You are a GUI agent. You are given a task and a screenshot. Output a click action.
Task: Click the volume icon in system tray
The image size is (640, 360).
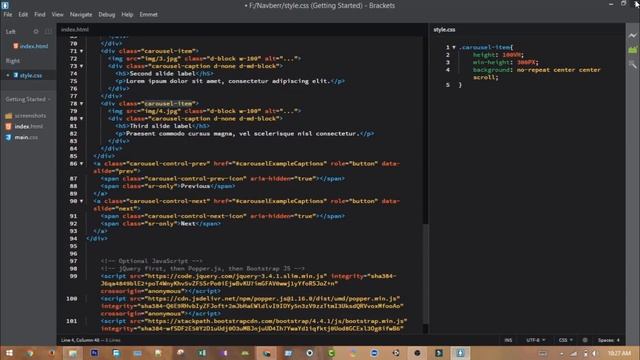tap(595, 353)
